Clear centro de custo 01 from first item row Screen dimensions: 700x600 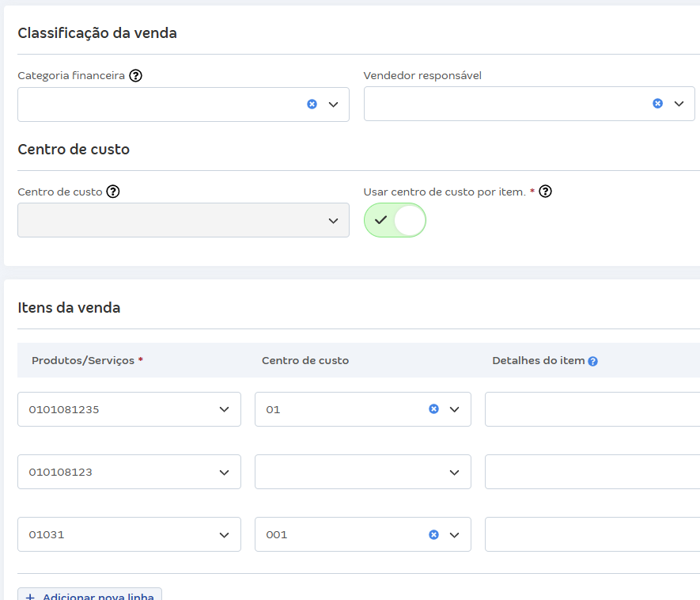(x=433, y=408)
